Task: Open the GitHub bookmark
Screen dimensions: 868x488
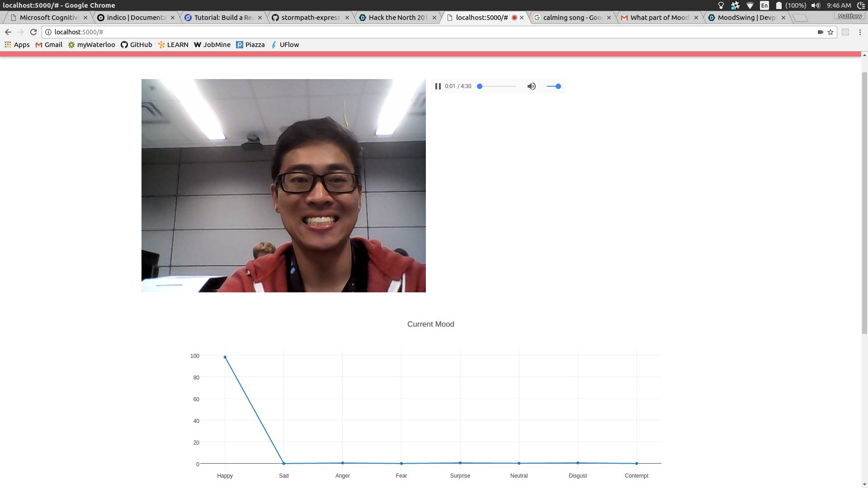Action: [137, 45]
